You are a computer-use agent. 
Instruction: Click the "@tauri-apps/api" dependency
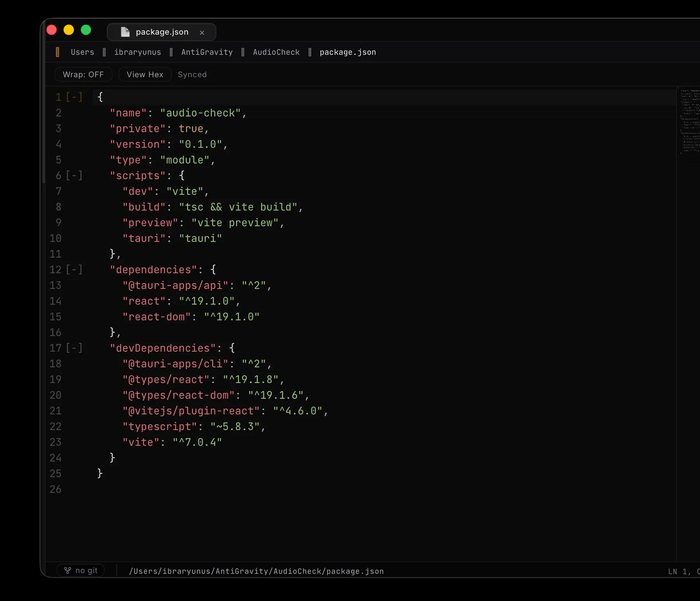(x=175, y=285)
